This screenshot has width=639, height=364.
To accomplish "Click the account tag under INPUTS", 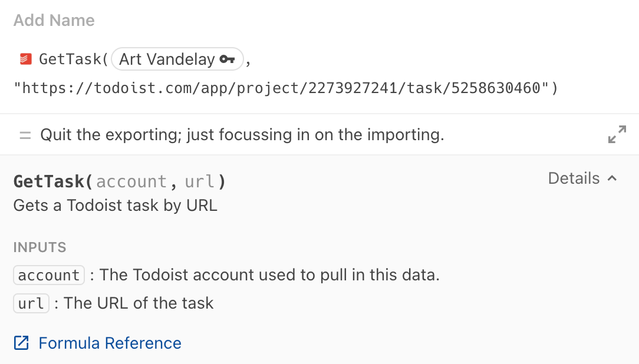I will [49, 275].
